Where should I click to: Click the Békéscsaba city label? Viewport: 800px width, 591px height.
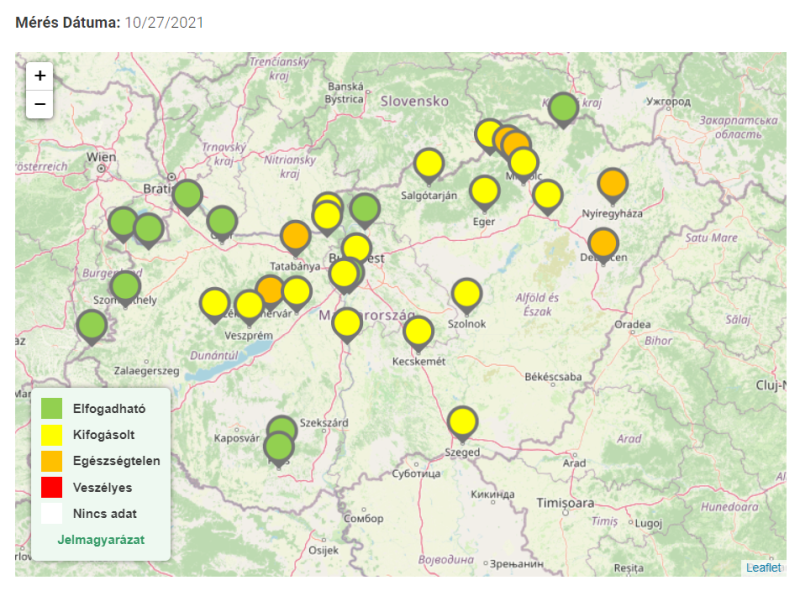click(x=553, y=377)
